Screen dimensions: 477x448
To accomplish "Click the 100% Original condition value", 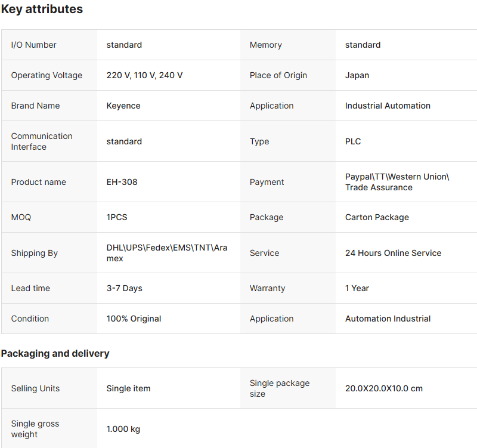I will pyautogui.click(x=134, y=319).
